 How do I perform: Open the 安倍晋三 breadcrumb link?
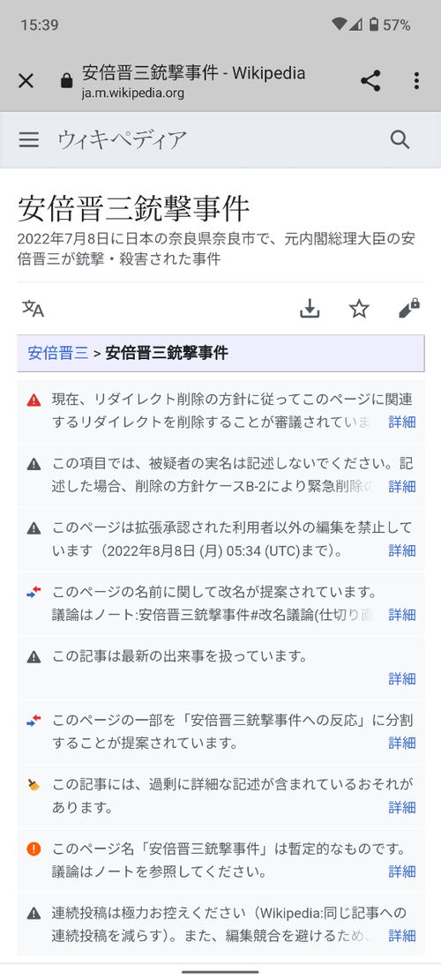(x=58, y=353)
